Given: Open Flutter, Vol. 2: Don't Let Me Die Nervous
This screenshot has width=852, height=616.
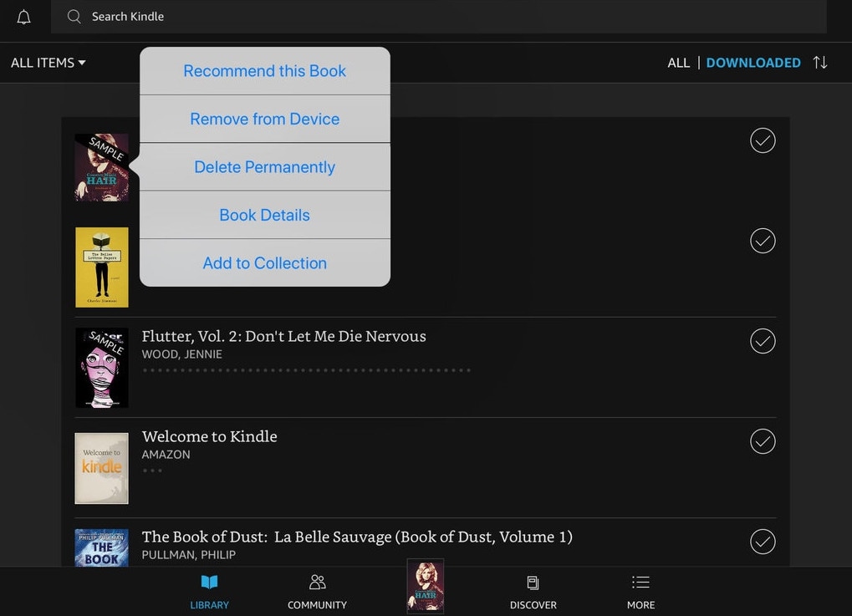Looking at the screenshot, I should tap(283, 336).
